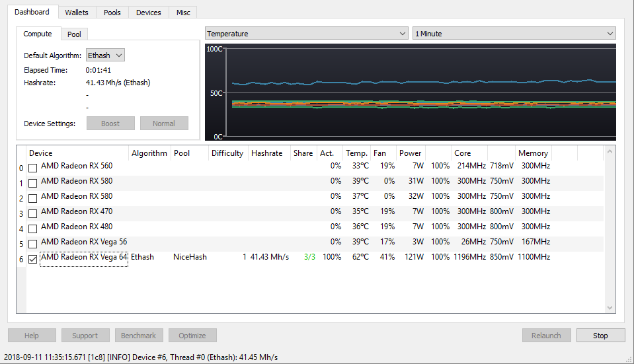
Task: Select the Compute sub-tab
Action: point(38,34)
